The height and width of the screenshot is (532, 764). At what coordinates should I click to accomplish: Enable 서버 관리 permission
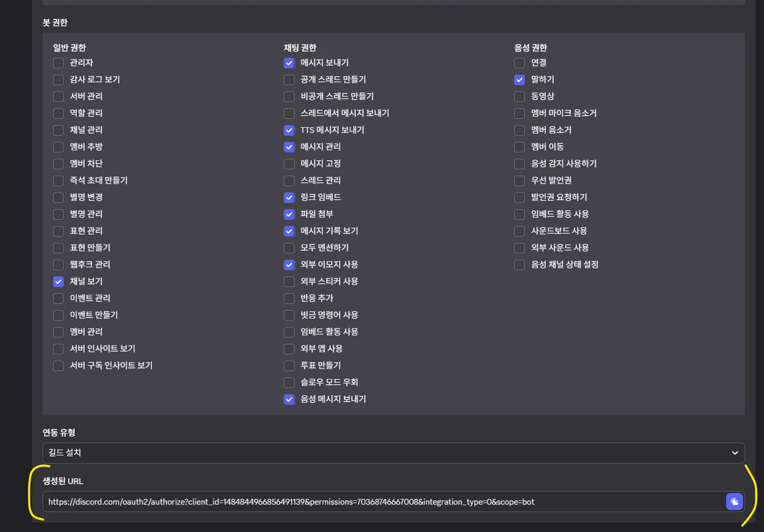[x=58, y=97]
